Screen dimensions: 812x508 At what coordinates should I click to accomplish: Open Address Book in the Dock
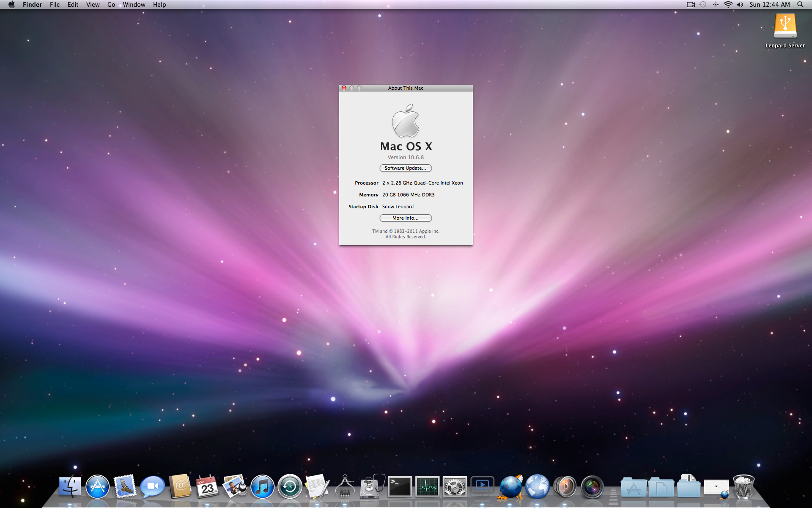coord(180,487)
